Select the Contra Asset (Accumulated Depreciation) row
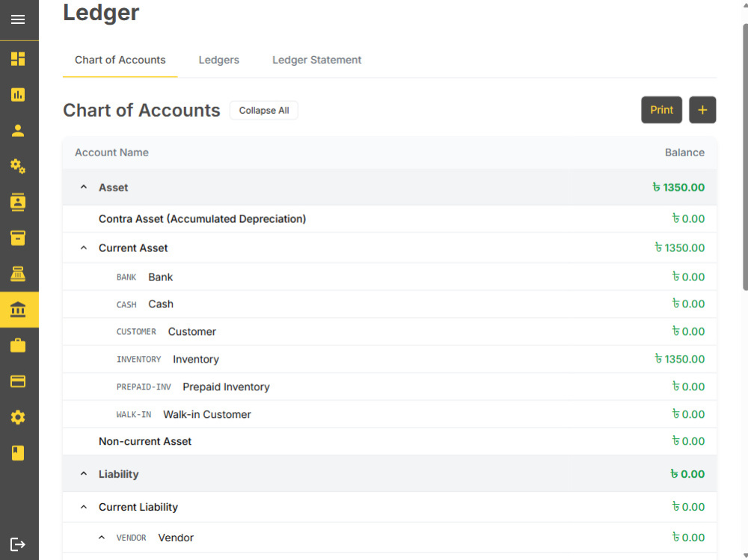 click(x=389, y=219)
